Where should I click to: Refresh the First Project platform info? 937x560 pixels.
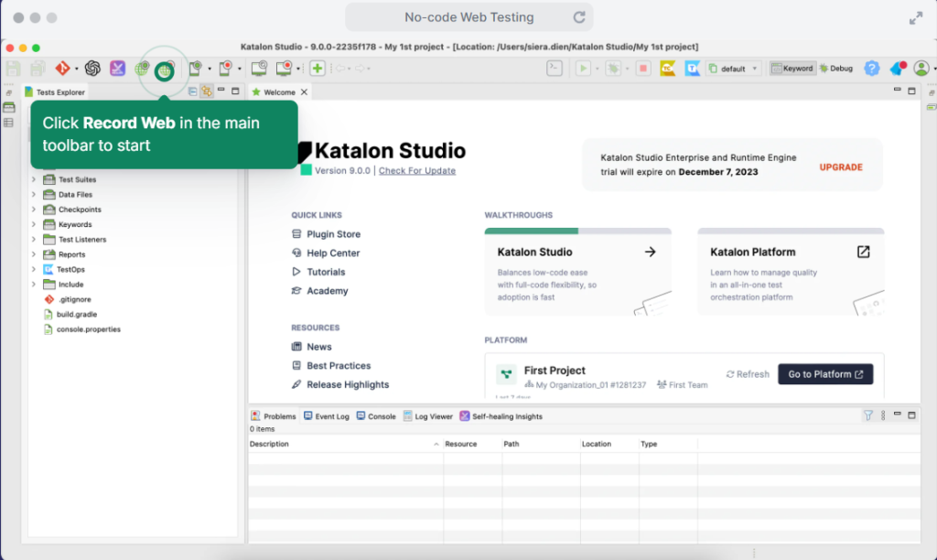click(747, 373)
